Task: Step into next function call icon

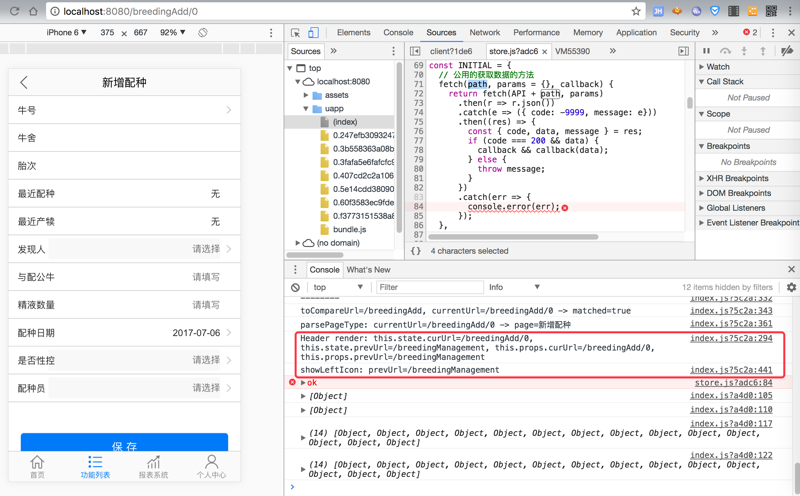Action: coord(744,51)
